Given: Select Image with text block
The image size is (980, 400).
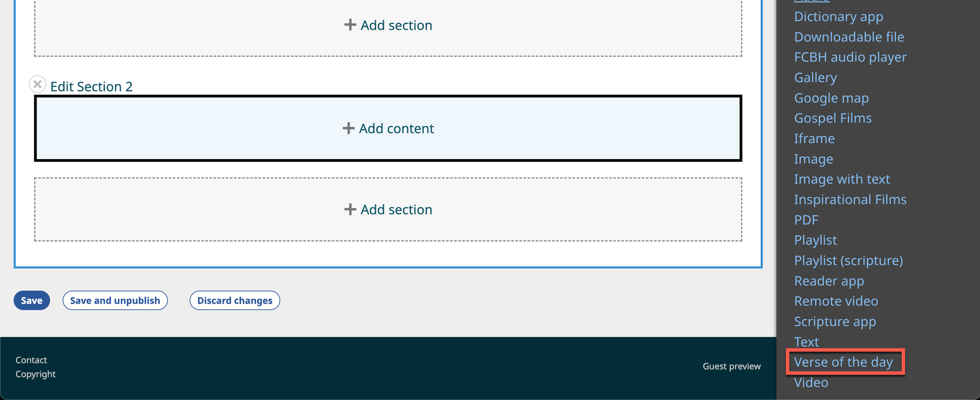Looking at the screenshot, I should 842,179.
